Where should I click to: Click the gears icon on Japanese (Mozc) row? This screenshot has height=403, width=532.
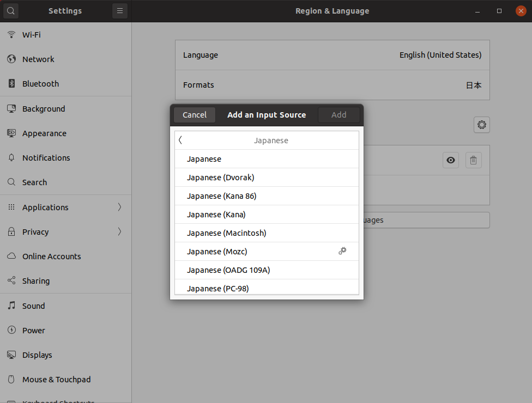[x=342, y=251]
